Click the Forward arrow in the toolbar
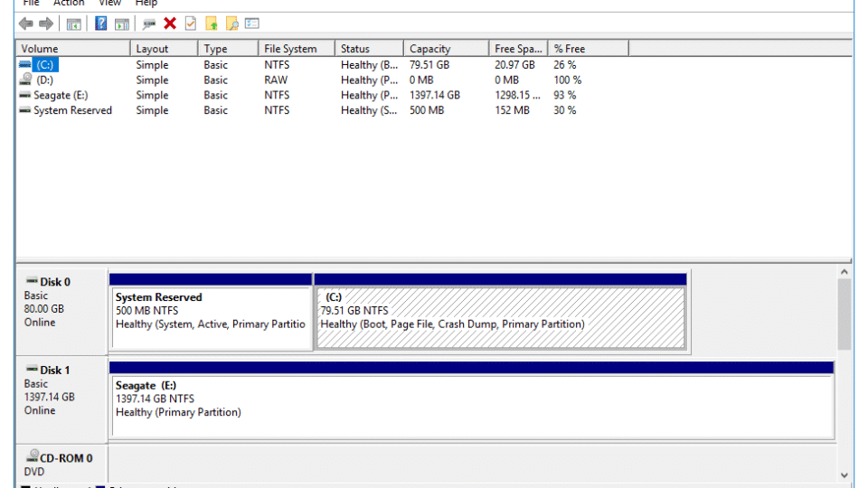The width and height of the screenshot is (868, 488). coord(45,23)
